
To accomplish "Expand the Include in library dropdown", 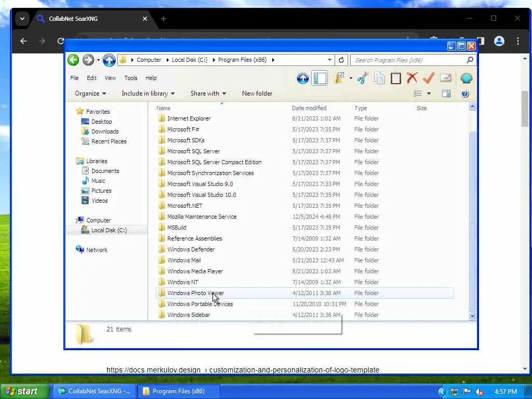I will [x=148, y=94].
